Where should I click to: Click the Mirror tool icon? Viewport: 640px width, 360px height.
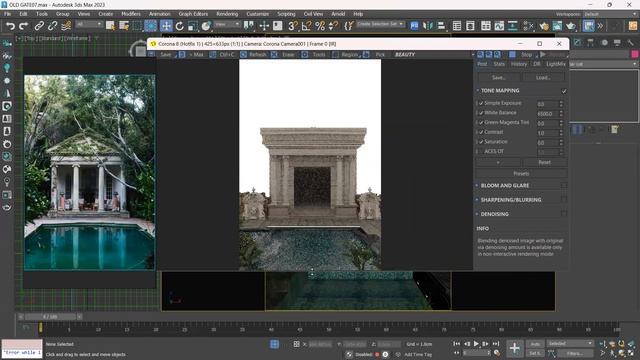point(427,26)
